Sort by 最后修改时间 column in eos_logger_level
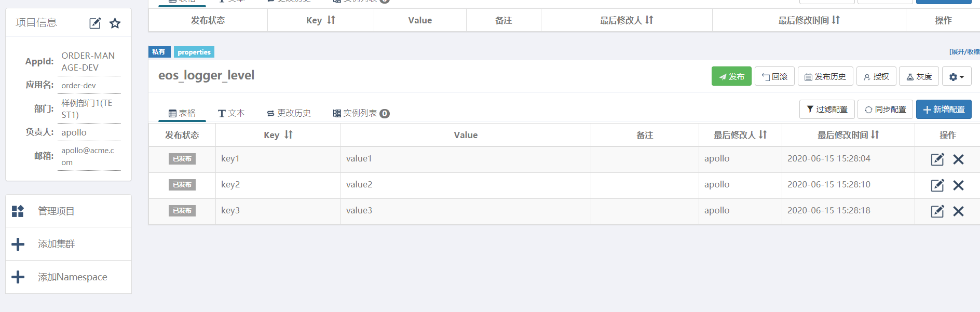The image size is (980, 312). coord(875,135)
